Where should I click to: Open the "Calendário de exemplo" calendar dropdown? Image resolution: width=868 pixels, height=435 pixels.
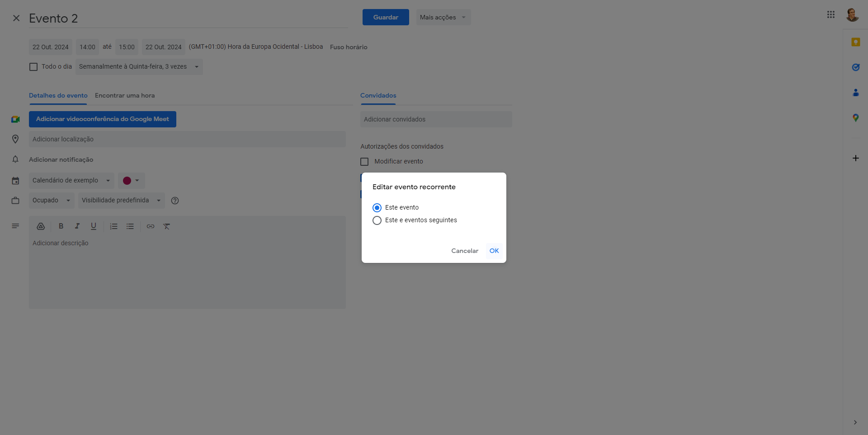71,181
